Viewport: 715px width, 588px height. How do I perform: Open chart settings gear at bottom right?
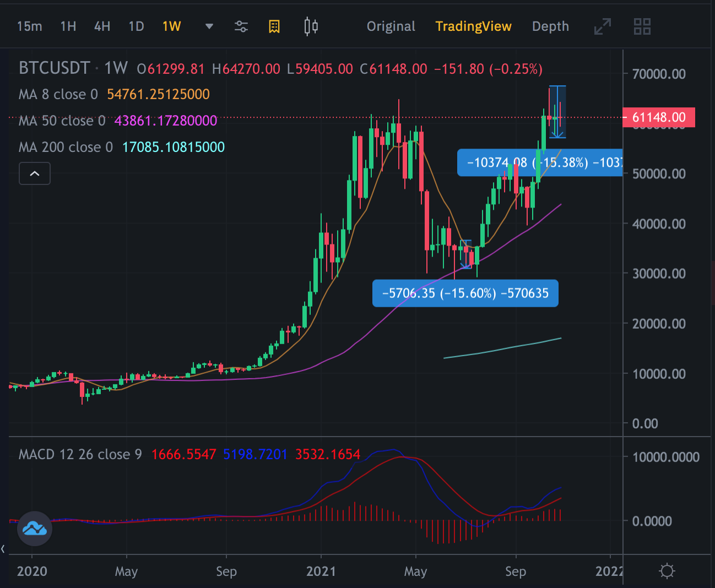coord(667,571)
